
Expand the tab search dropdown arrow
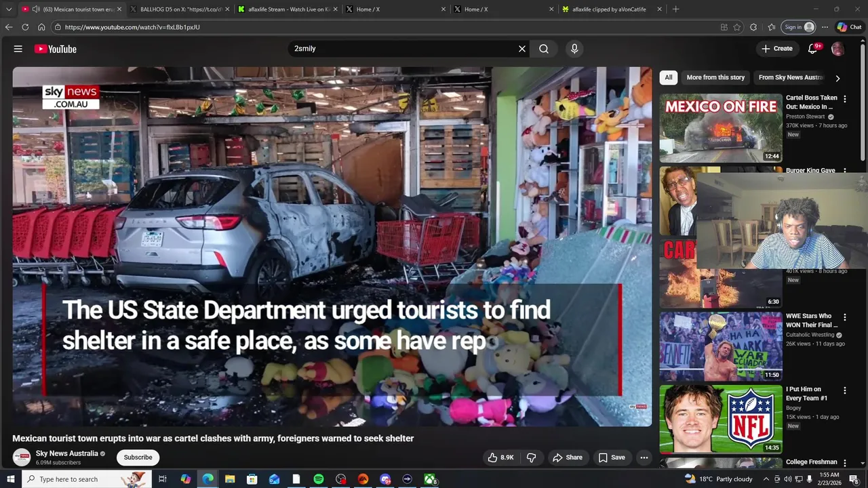[9, 9]
